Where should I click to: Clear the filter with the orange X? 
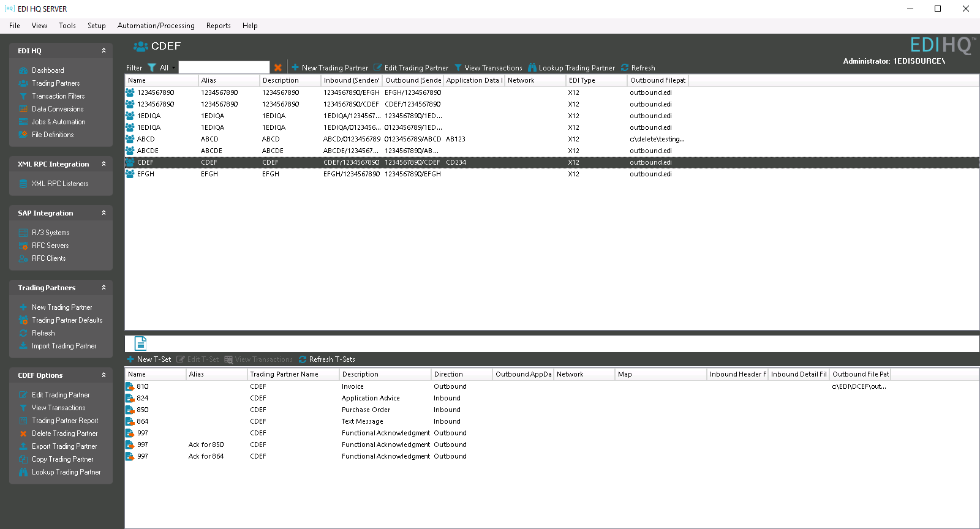[x=278, y=67]
